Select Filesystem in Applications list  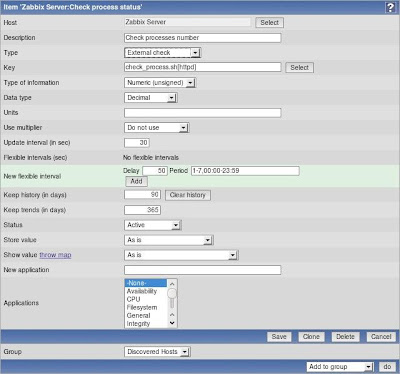(x=146, y=307)
